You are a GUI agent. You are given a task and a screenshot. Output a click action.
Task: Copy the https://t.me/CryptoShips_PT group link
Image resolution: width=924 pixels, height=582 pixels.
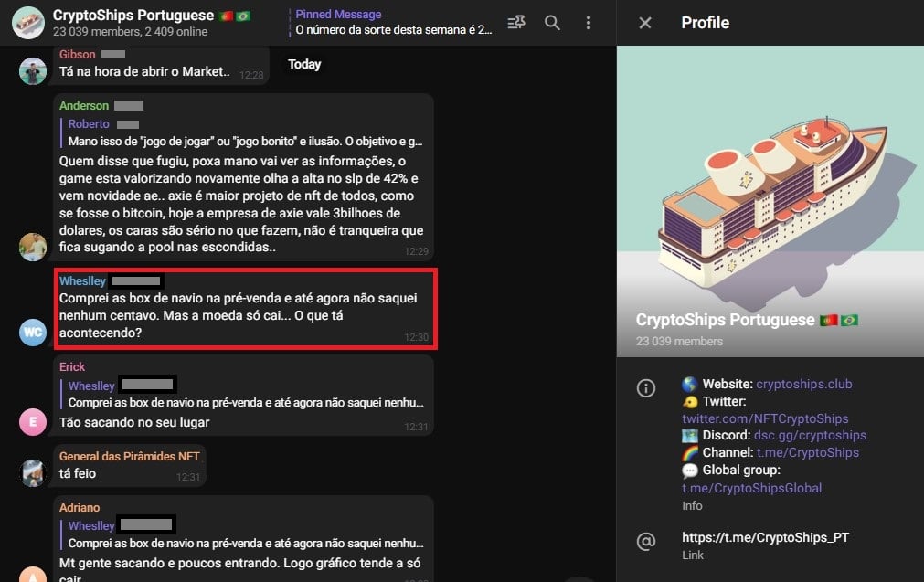coord(765,537)
